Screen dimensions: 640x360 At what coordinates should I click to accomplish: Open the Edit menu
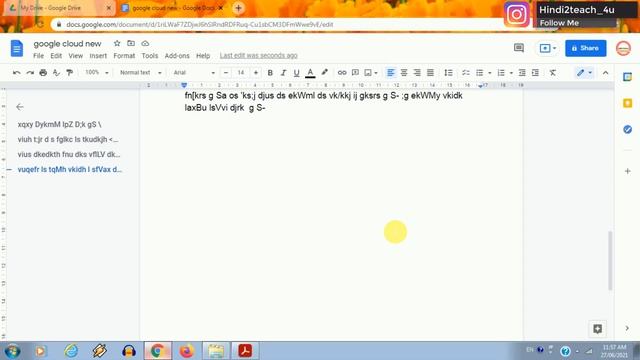(x=56, y=56)
